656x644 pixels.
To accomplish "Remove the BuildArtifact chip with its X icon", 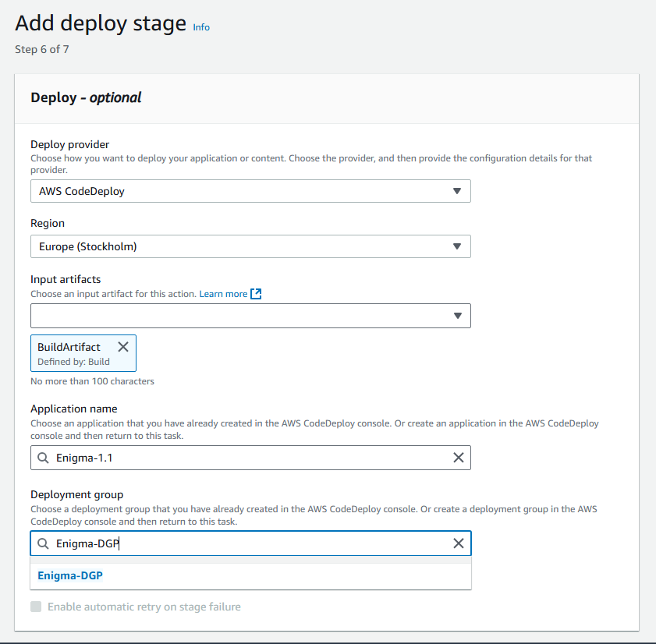I will coord(123,347).
